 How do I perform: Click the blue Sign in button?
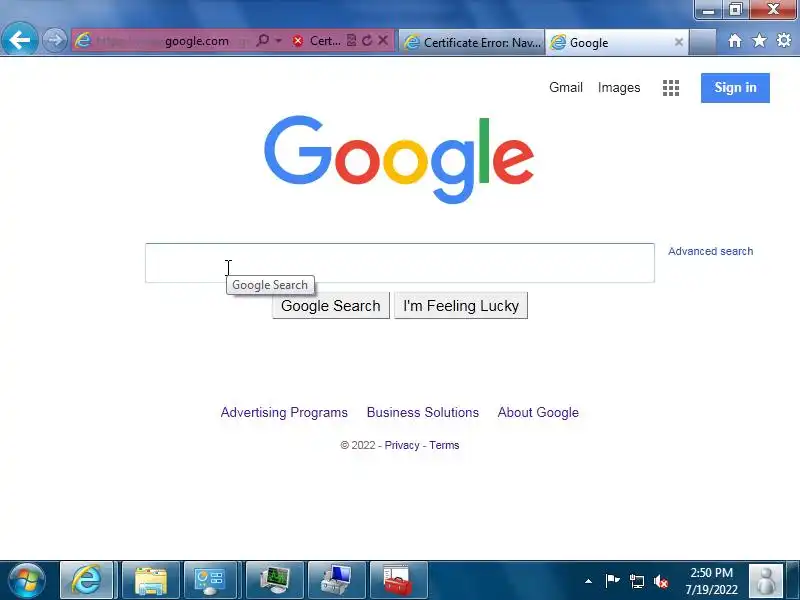pos(735,88)
